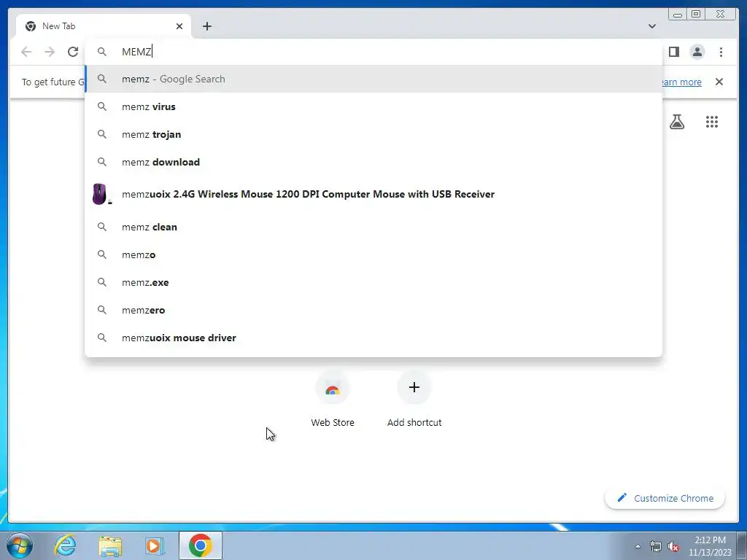Screen dimensions: 747x560
Task: Pick 'memzuoix mouse driver' suggestion
Action: [x=373, y=338]
